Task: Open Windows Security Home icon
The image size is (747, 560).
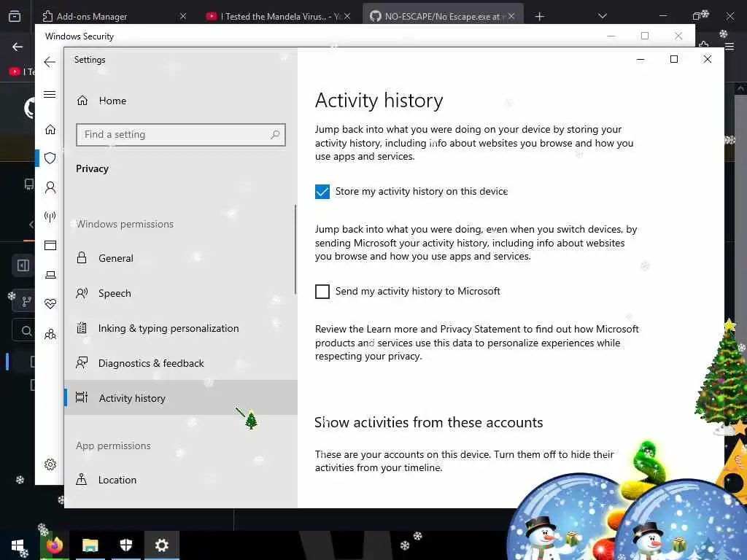Action: click(x=50, y=130)
